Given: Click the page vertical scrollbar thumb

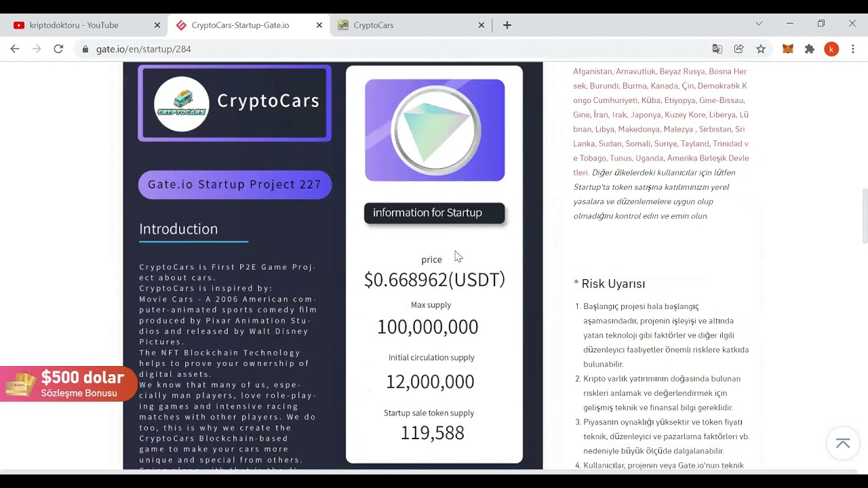Looking at the screenshot, I should pos(864,215).
